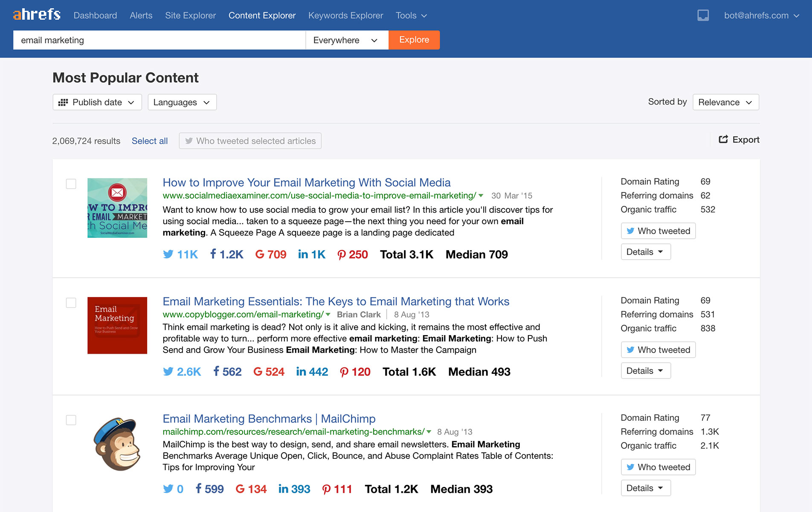Switch to Site Explorer

point(190,15)
